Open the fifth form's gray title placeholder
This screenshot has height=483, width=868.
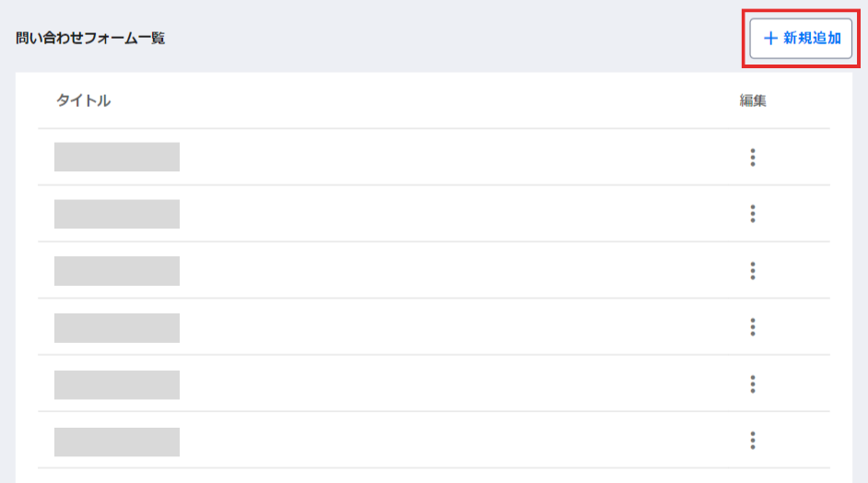pyautogui.click(x=117, y=384)
